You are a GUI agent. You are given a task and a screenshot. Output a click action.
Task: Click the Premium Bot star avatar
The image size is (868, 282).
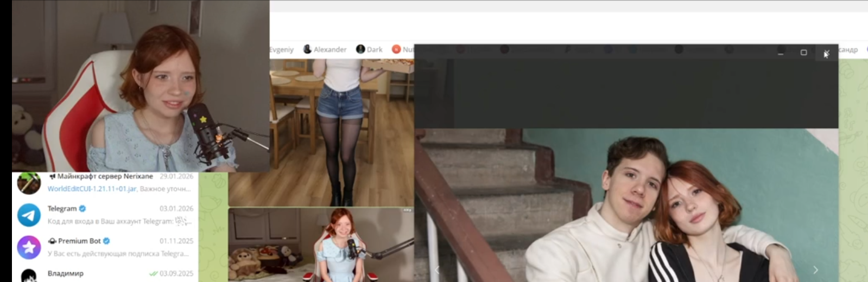29,248
